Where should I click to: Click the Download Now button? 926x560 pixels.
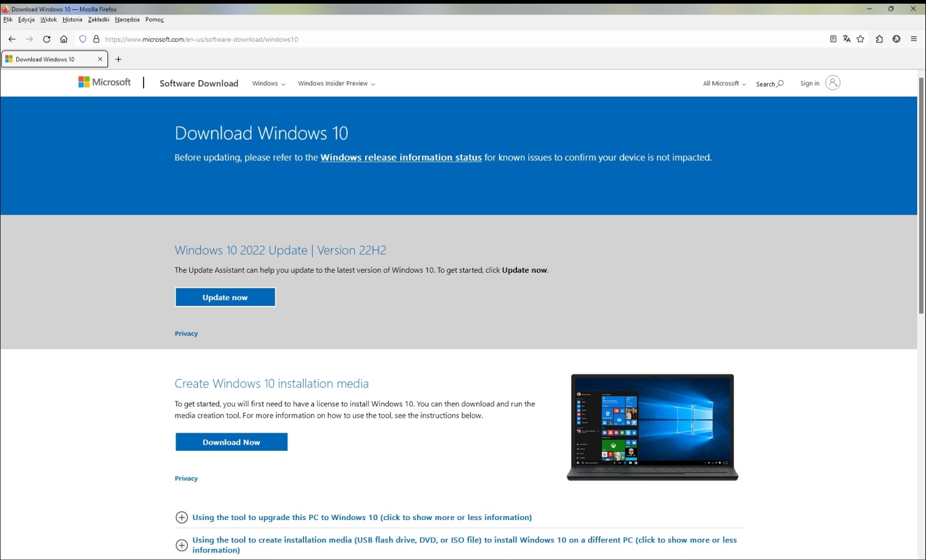pyautogui.click(x=231, y=442)
